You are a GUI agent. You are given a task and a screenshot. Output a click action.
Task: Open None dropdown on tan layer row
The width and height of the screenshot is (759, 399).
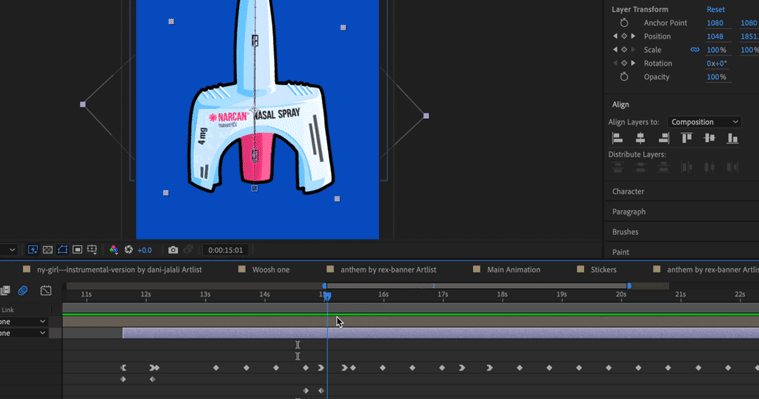pos(23,322)
